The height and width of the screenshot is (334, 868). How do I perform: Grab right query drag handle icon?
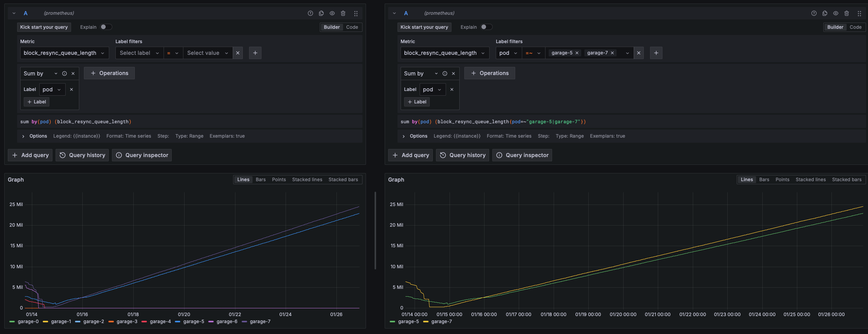(859, 13)
